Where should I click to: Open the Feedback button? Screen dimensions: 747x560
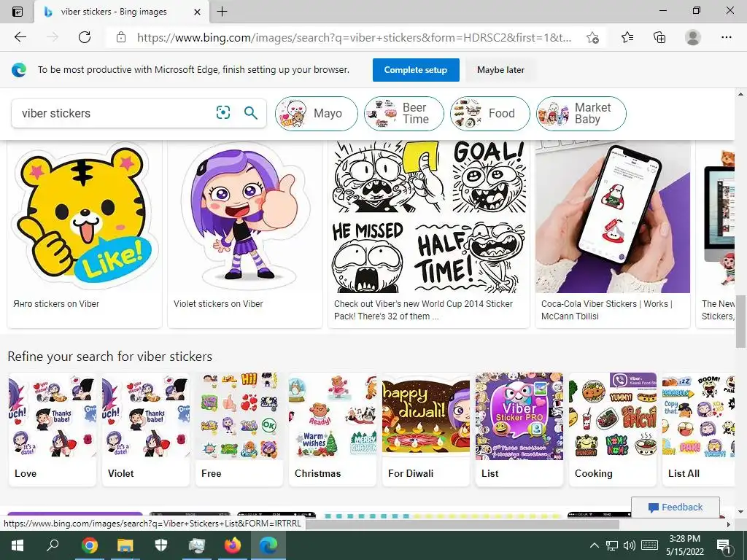pyautogui.click(x=675, y=507)
